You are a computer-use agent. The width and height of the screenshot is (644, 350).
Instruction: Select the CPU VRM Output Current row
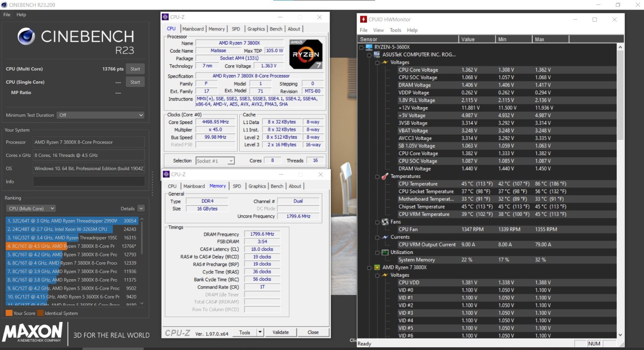coord(507,245)
